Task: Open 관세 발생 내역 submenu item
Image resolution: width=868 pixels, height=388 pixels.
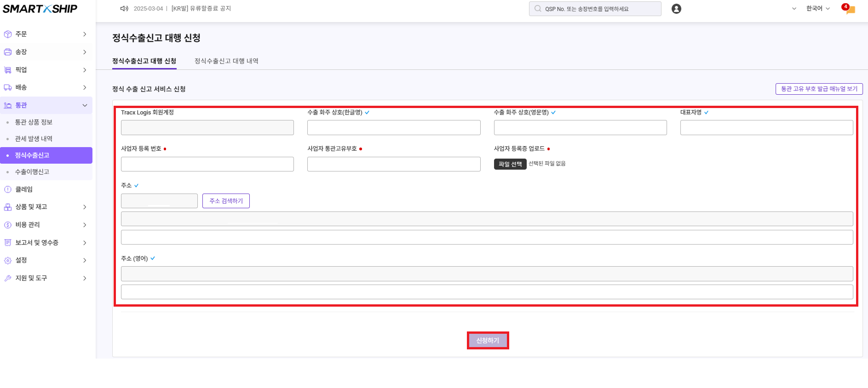Action: coord(34,139)
